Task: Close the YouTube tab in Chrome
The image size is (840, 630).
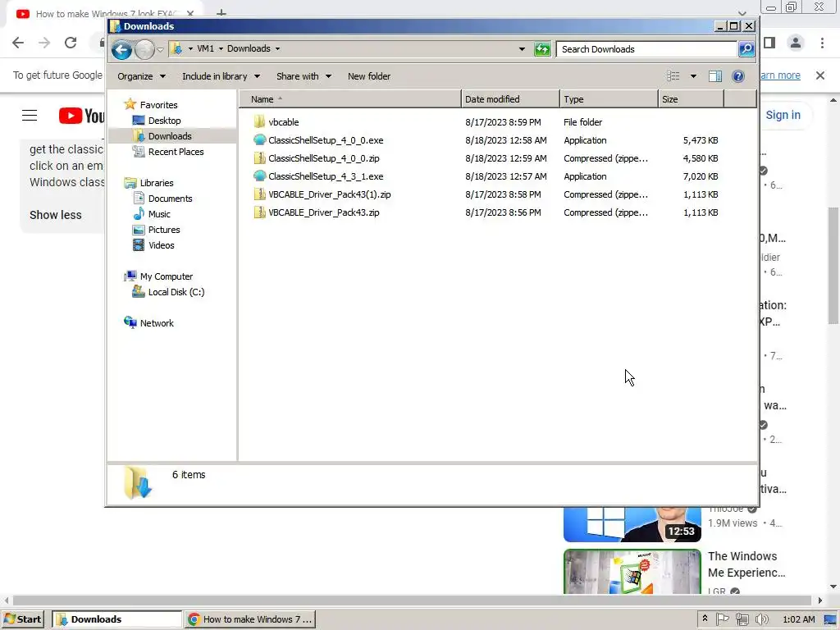Action: coord(190,13)
